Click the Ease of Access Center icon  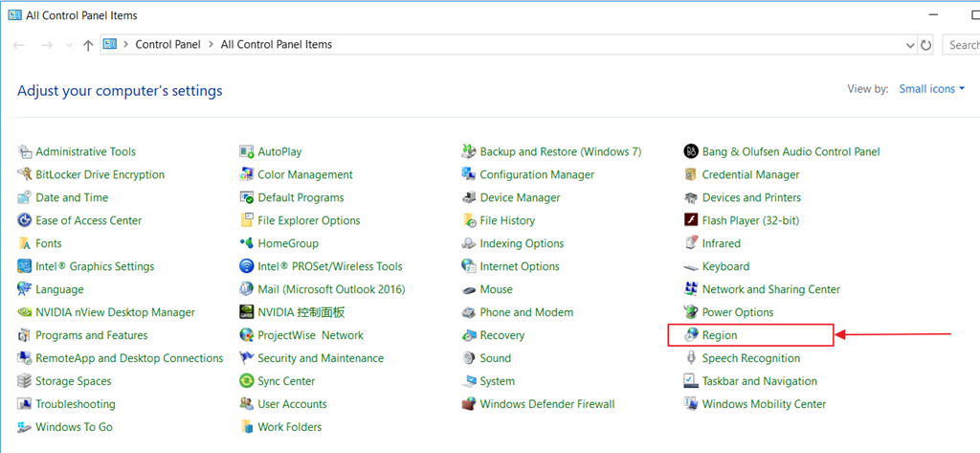24,220
